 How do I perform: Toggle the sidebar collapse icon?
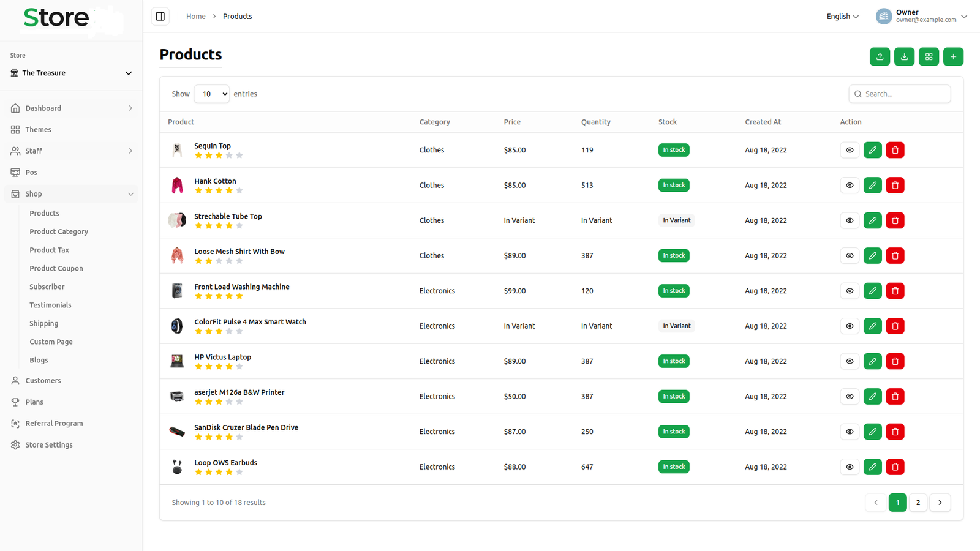coord(160,17)
